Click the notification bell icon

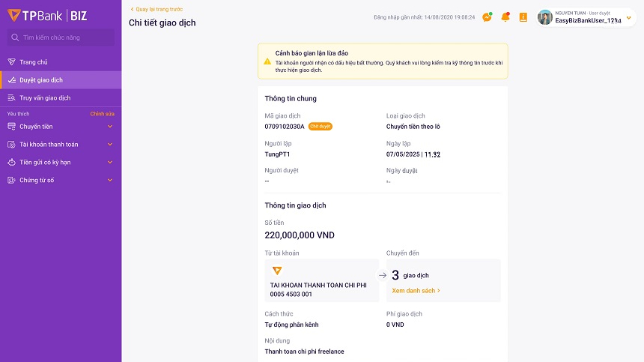[505, 17]
